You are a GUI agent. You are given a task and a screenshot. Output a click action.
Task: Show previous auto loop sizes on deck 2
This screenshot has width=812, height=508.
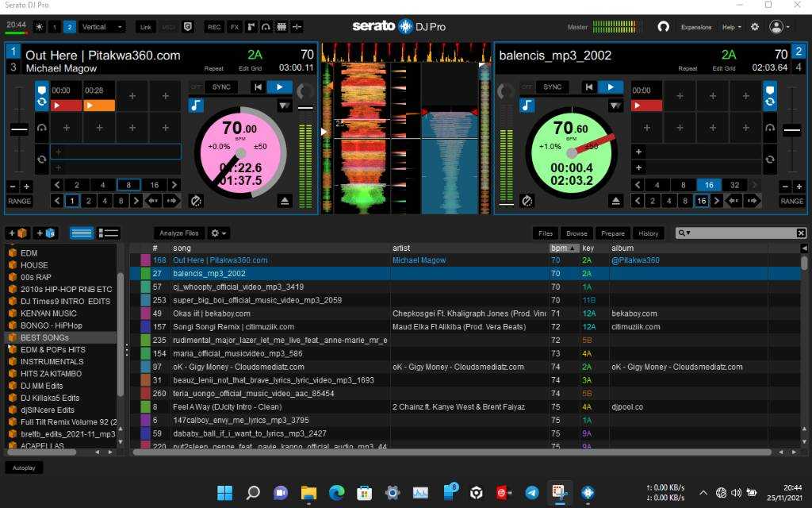coord(638,184)
